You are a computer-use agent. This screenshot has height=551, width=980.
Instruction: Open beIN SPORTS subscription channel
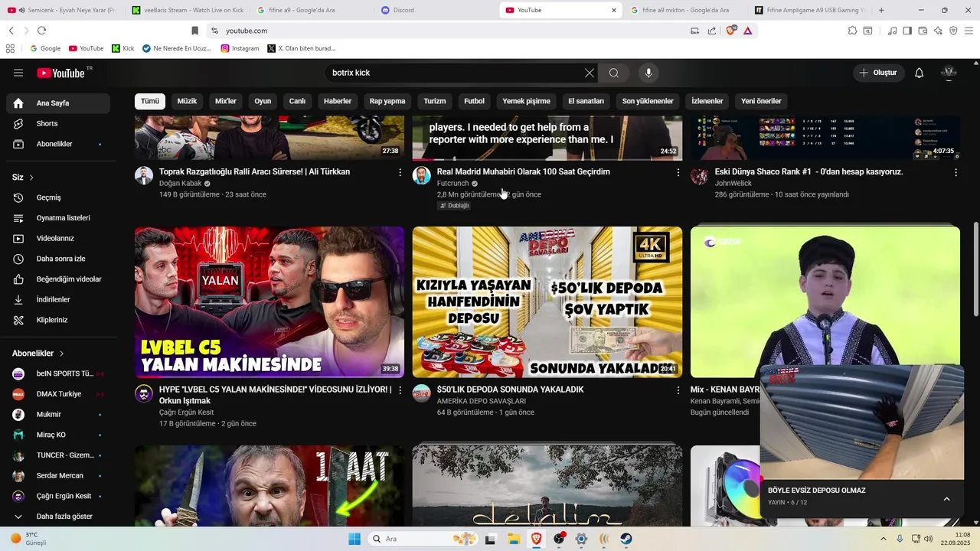58,373
